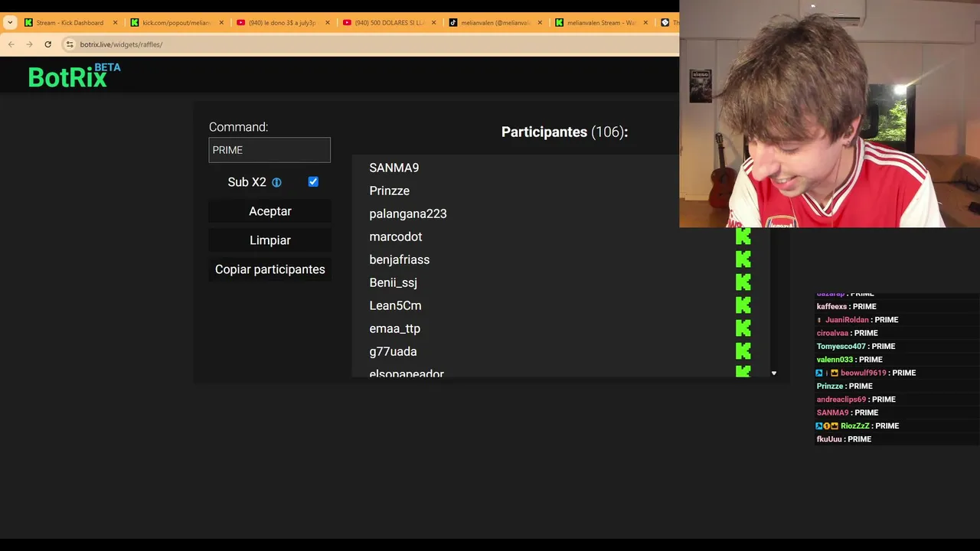Open site information icon in address bar
This screenshot has width=980, height=551.
coord(70,44)
